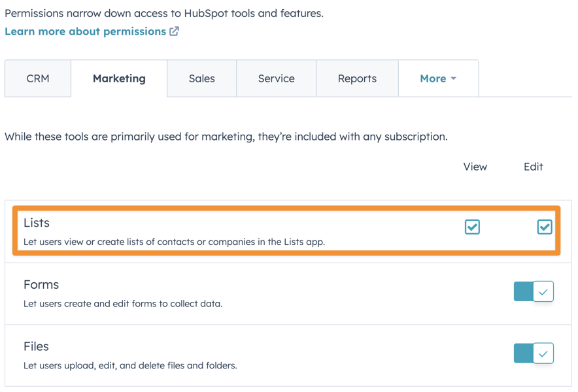
Task: Click text 'Let users upload, edit, and delete files and folders.'
Action: pos(130,365)
